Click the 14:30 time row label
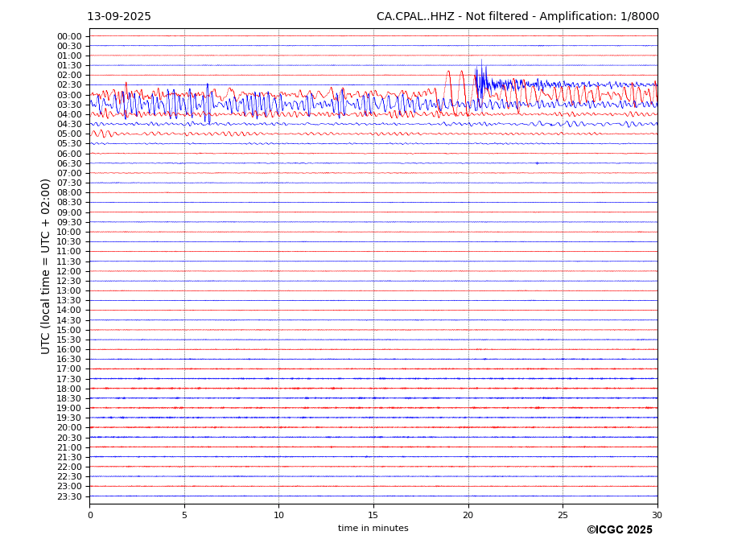The image size is (746, 560). [x=69, y=321]
